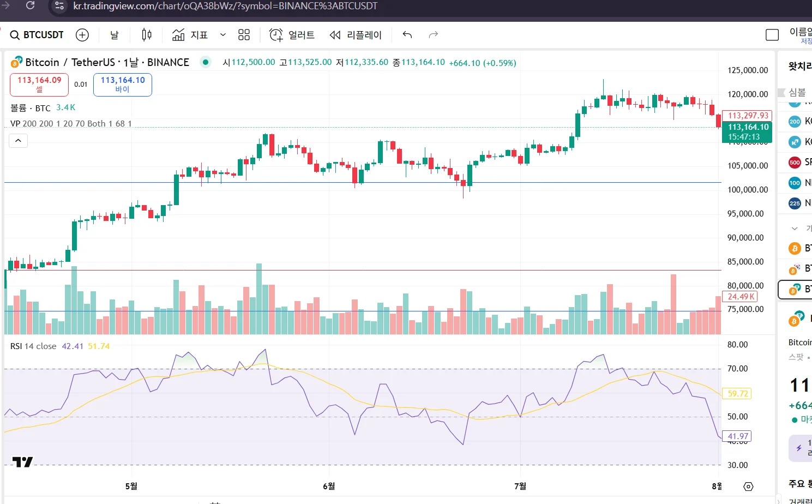Screen dimensions: 812x504
Task: Click the TradingView logo on the chart
Action: pos(22,462)
